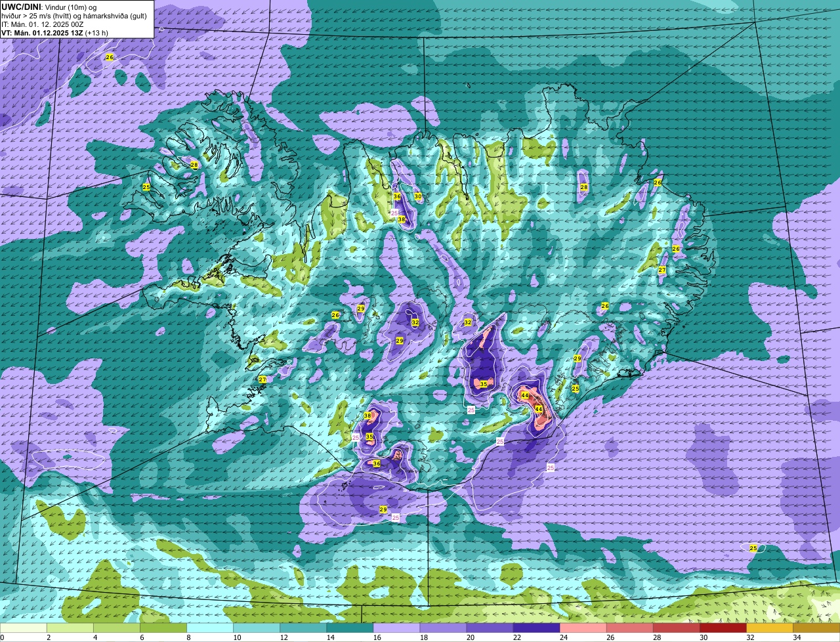Select the 18–20 light purple colour scale swatch
840x642 pixels.
click(443, 628)
